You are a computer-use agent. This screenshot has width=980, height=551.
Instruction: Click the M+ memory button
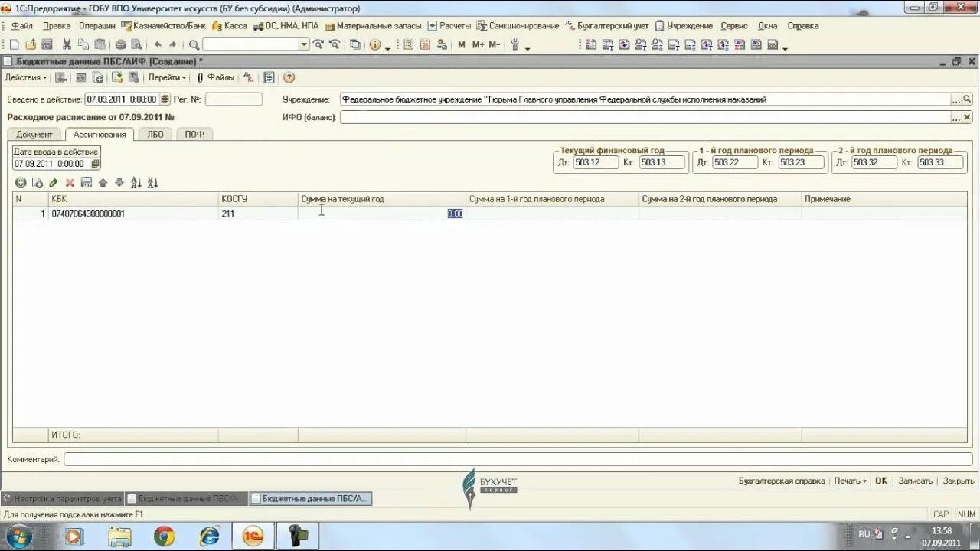pos(478,44)
